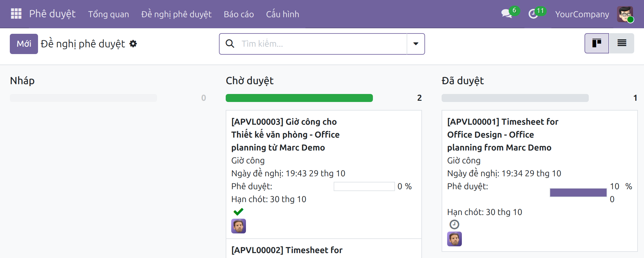Click the count 0 in Nháp column

click(204, 98)
